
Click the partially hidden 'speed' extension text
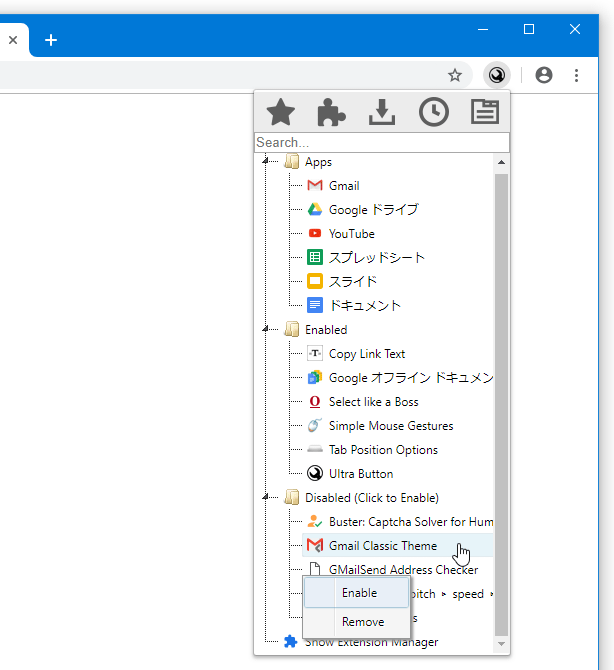tap(468, 594)
